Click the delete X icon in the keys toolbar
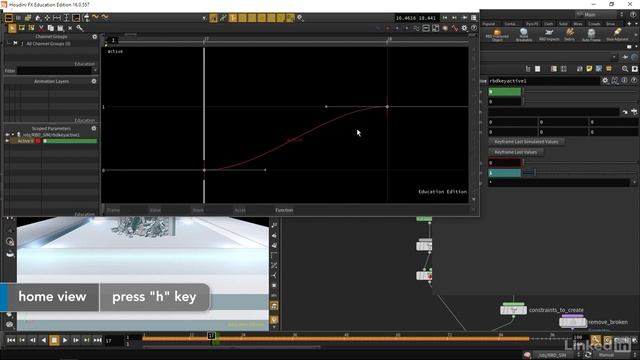Screen dimensions: 640x360 (x=70, y=28)
